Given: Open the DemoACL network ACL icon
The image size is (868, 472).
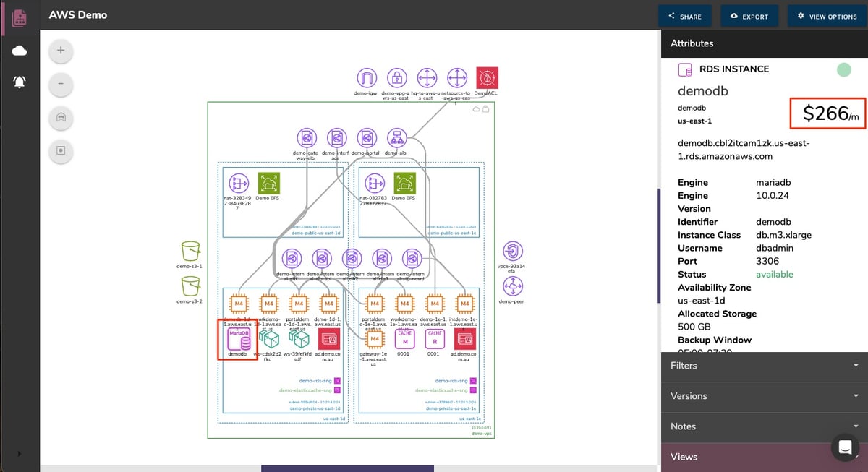Looking at the screenshot, I should (x=487, y=77).
